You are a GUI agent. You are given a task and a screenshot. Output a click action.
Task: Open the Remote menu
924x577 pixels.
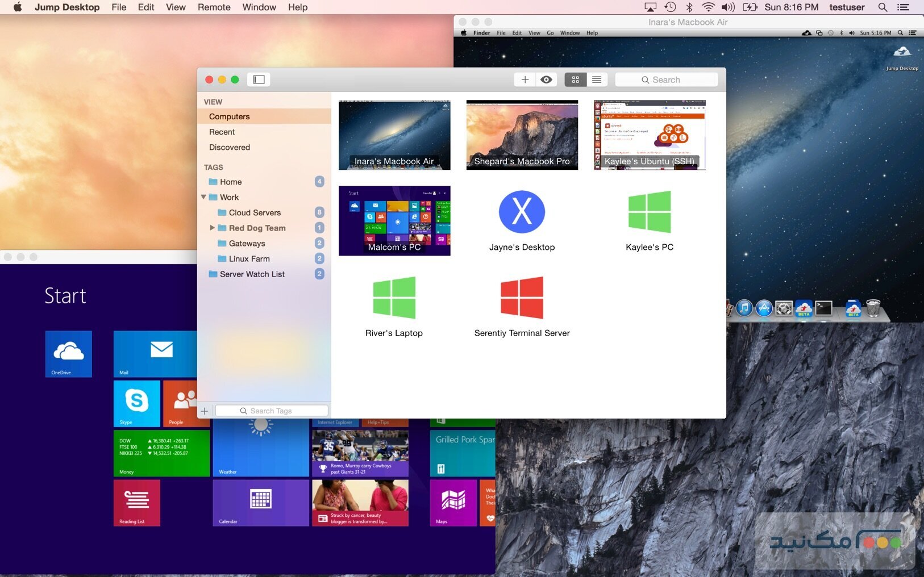click(214, 7)
